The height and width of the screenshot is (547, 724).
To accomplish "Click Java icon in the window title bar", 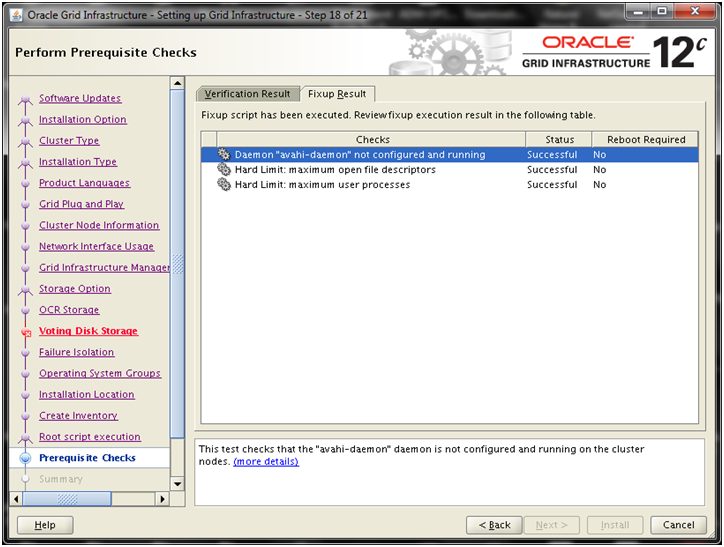I will pyautogui.click(x=17, y=15).
